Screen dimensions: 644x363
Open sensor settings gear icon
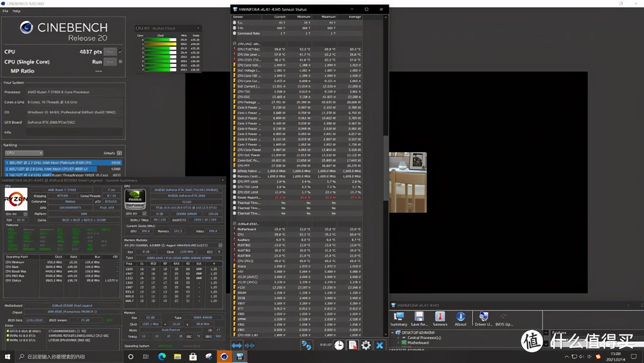pos(366,345)
